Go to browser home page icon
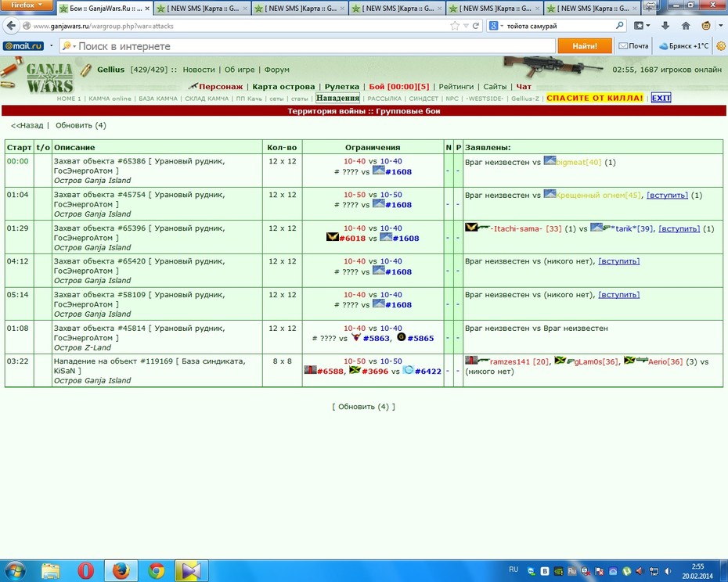Image resolution: width=728 pixels, height=582 pixels. tap(686, 26)
